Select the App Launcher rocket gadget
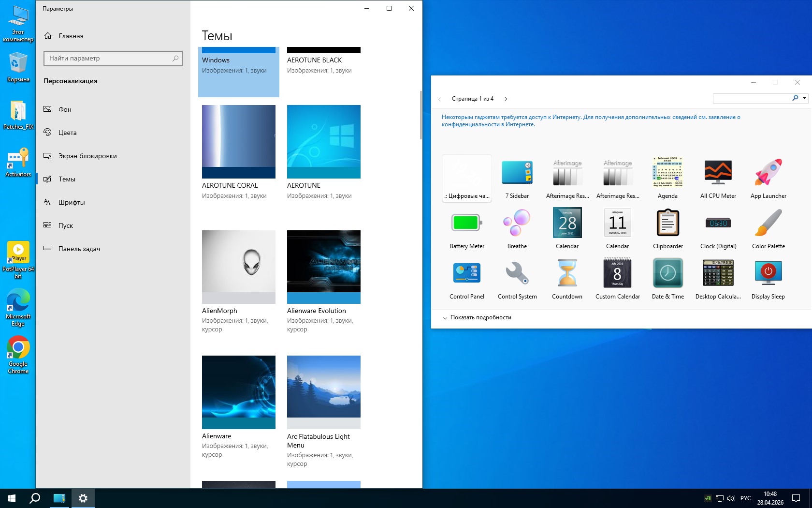Image resolution: width=812 pixels, height=508 pixels. pos(768,173)
